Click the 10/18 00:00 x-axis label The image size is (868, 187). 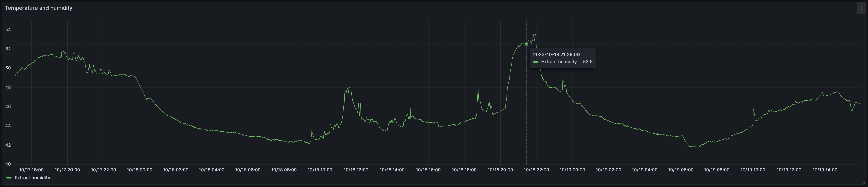click(x=139, y=170)
